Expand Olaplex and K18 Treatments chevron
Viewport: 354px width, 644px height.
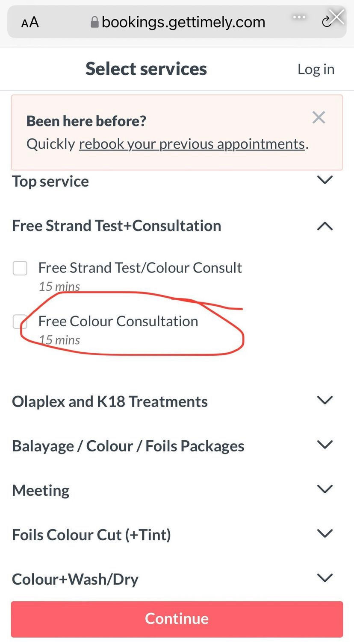coord(325,400)
